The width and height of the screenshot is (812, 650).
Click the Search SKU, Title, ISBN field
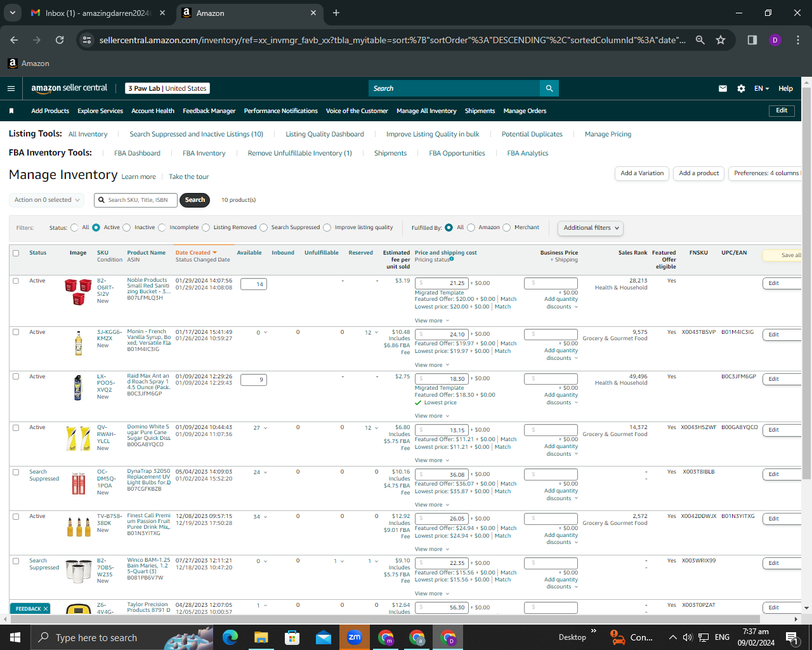click(136, 200)
